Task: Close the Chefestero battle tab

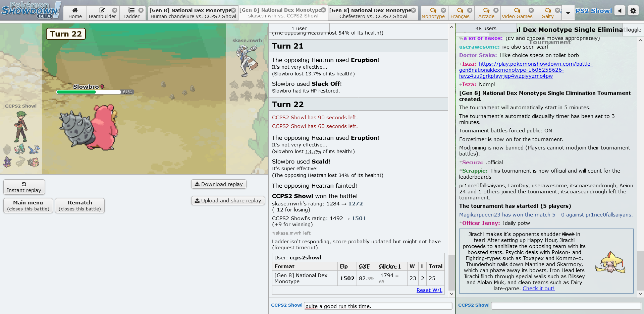Action: pos(414,10)
